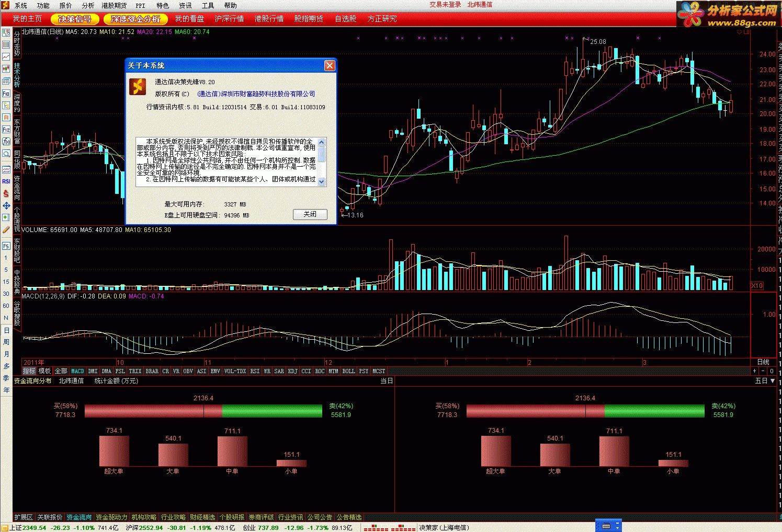Switch to the KDJ indicator tab

pos(293,371)
